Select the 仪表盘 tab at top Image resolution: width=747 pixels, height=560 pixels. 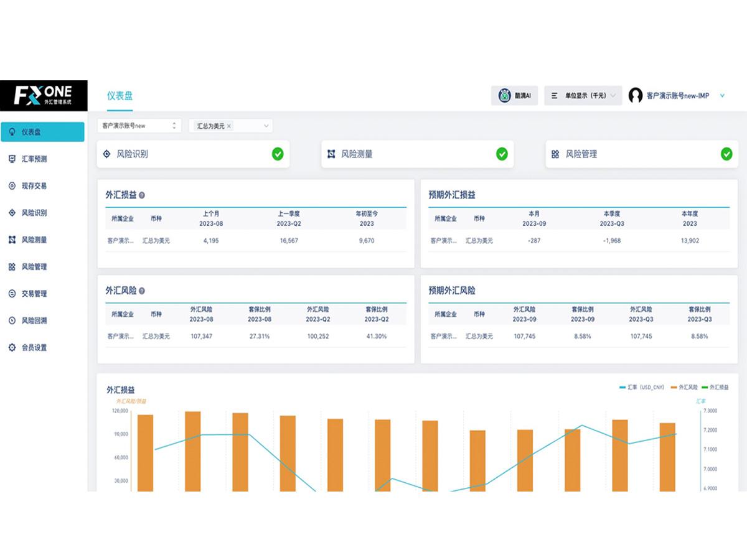pyautogui.click(x=120, y=96)
